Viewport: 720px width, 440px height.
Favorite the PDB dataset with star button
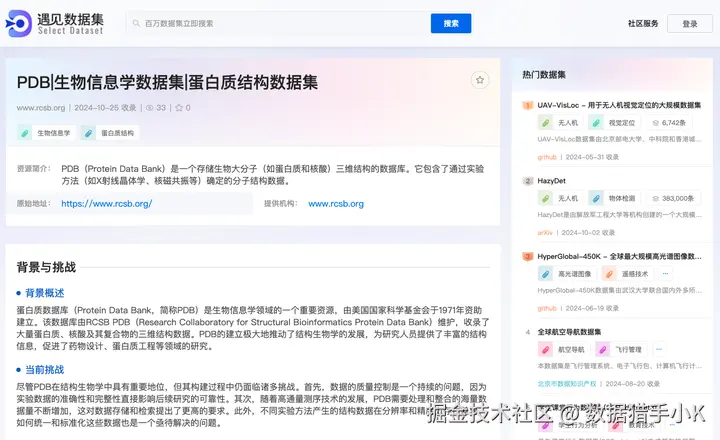tap(480, 80)
